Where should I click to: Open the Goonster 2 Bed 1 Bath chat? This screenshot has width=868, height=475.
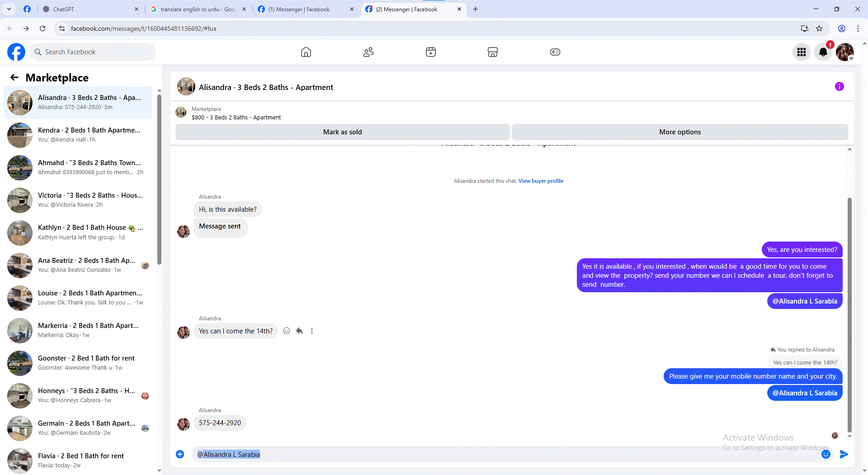(78, 363)
